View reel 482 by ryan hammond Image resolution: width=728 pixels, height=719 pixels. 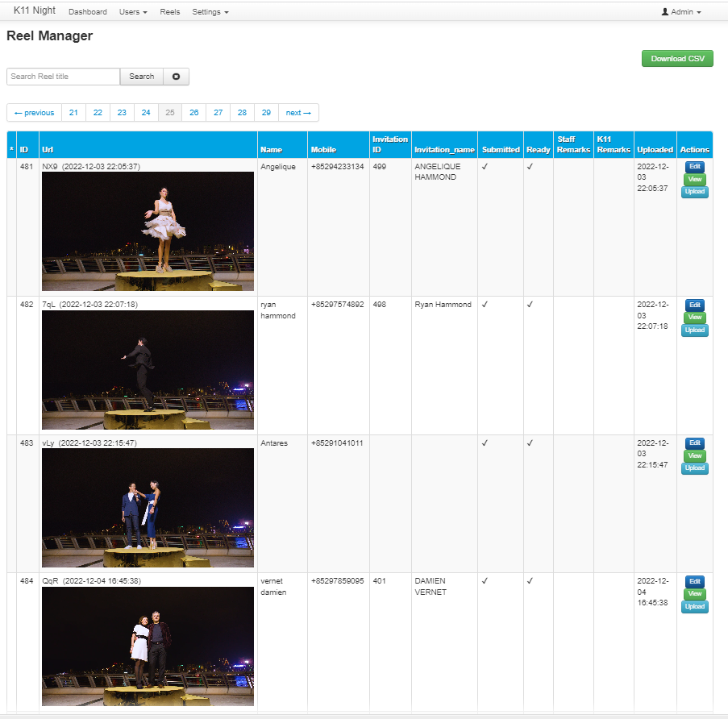695,318
